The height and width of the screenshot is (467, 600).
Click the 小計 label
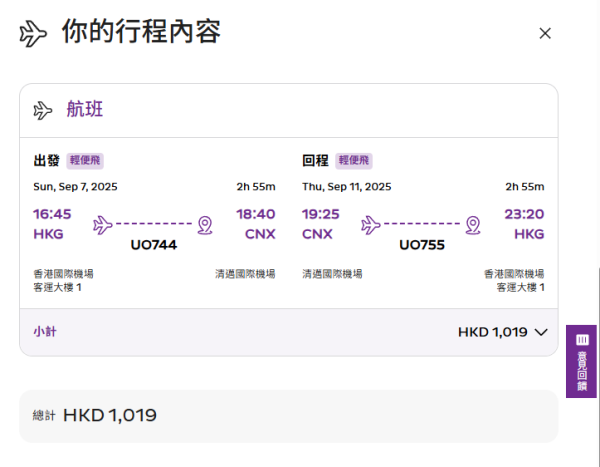point(45,331)
